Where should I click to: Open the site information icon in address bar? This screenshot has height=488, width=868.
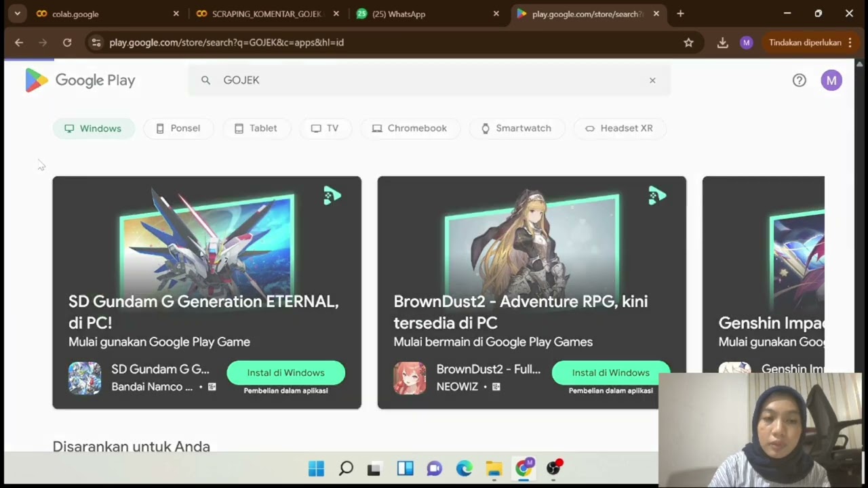pyautogui.click(x=96, y=43)
